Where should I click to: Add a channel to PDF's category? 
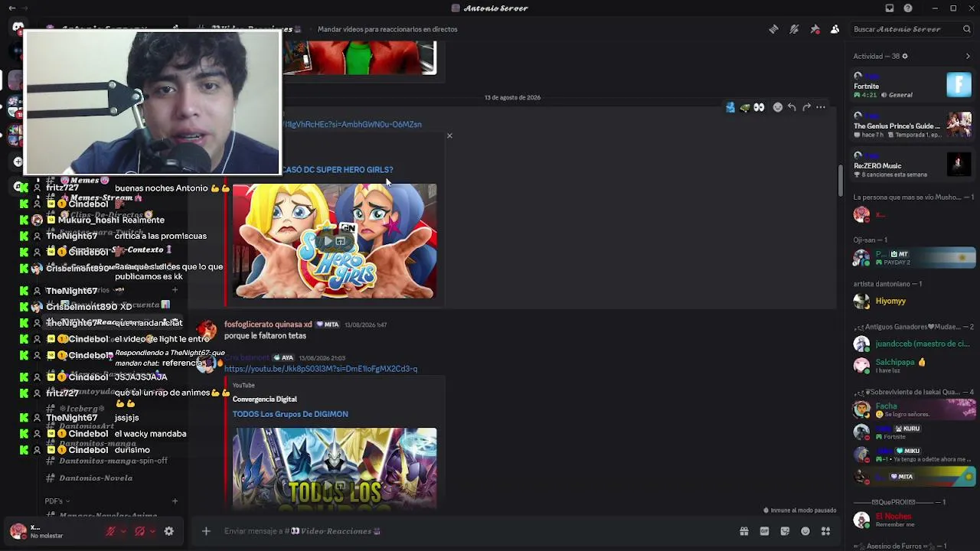point(175,501)
